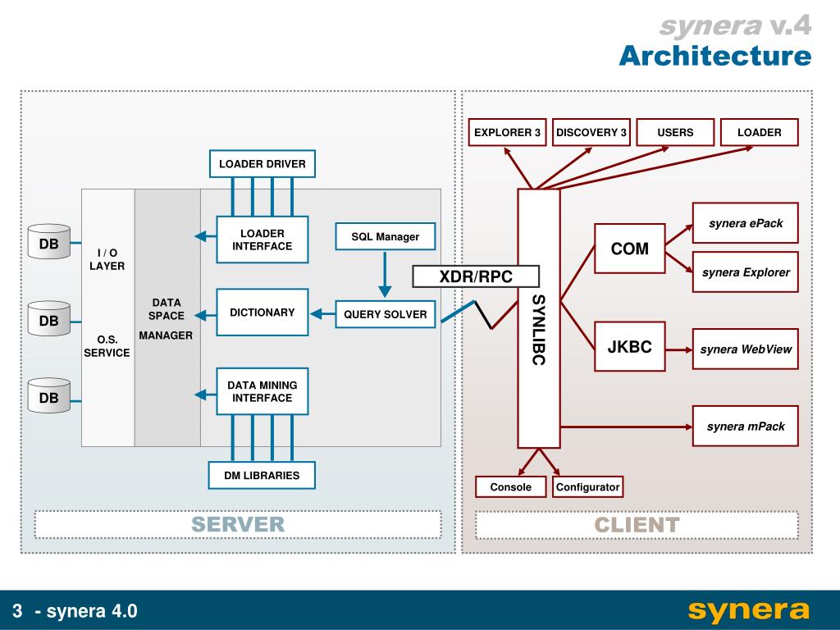This screenshot has height=630, width=840.
Task: Click the I / O LAYER text
Action: [x=107, y=259]
